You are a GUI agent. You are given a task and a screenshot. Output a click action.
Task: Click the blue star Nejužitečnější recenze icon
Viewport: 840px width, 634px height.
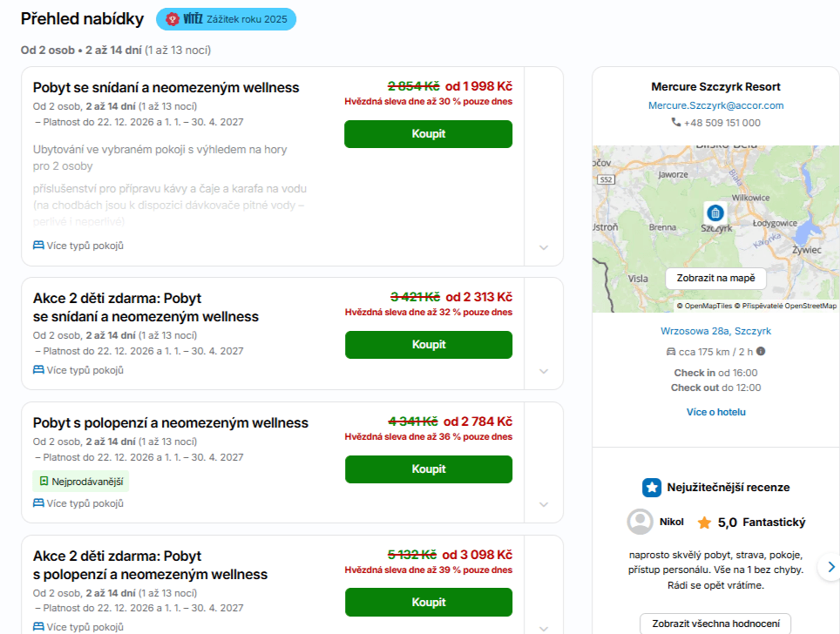tap(652, 488)
